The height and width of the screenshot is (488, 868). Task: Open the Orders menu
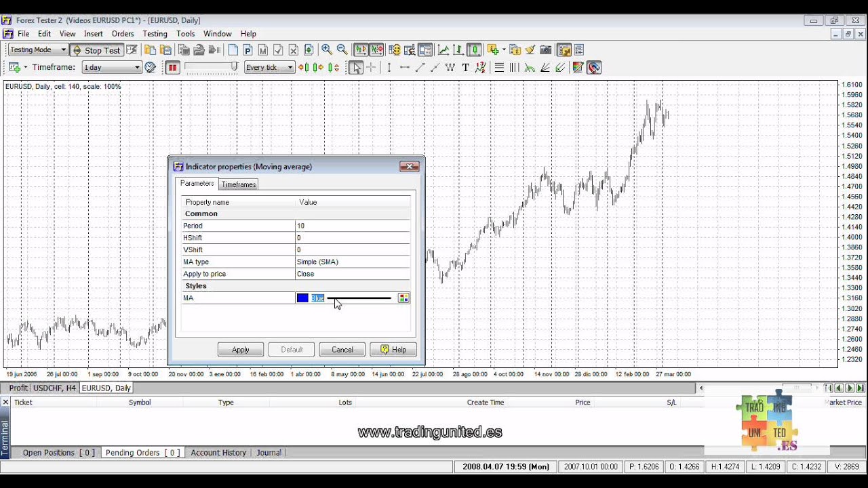pyautogui.click(x=123, y=34)
